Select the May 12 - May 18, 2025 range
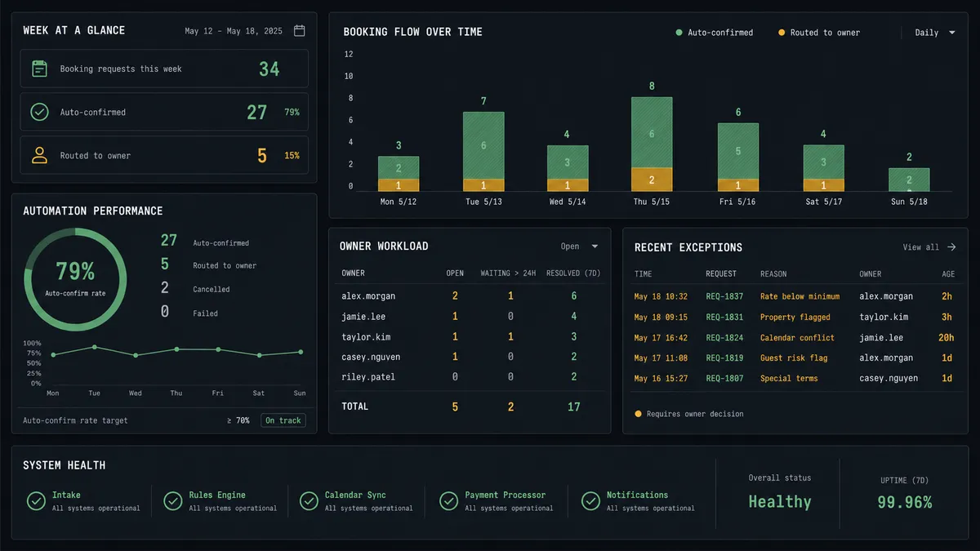980x551 pixels. coord(234,31)
